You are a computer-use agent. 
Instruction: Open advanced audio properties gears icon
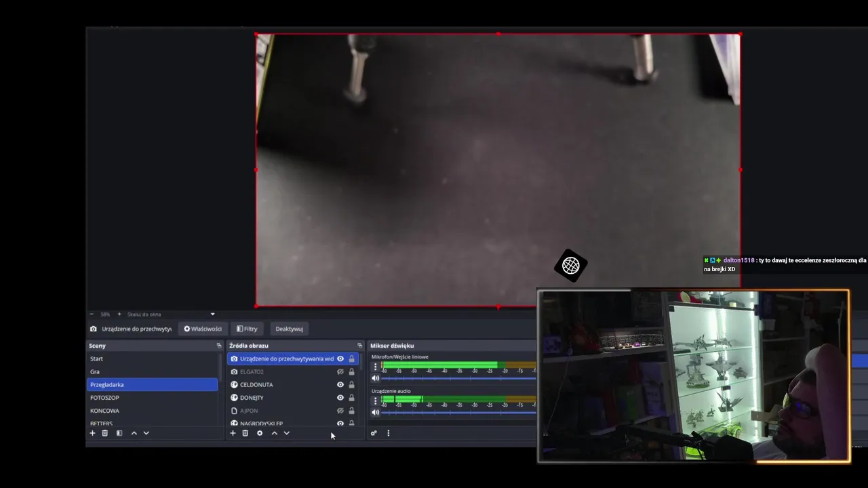[374, 433]
